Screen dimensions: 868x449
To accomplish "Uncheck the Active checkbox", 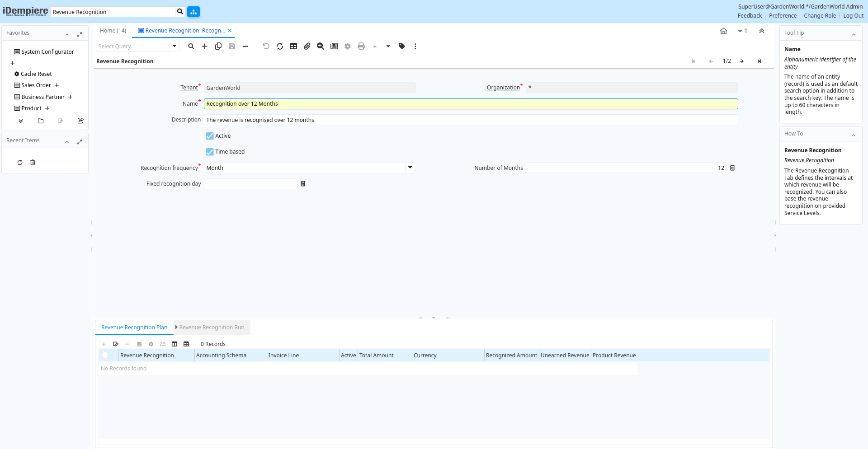I will click(210, 136).
